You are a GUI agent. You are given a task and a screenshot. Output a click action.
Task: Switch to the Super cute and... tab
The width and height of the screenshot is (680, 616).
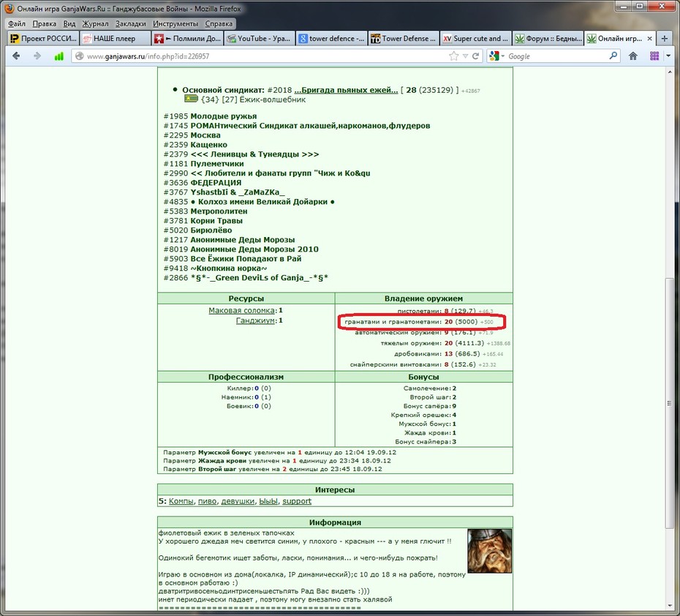tap(475, 39)
